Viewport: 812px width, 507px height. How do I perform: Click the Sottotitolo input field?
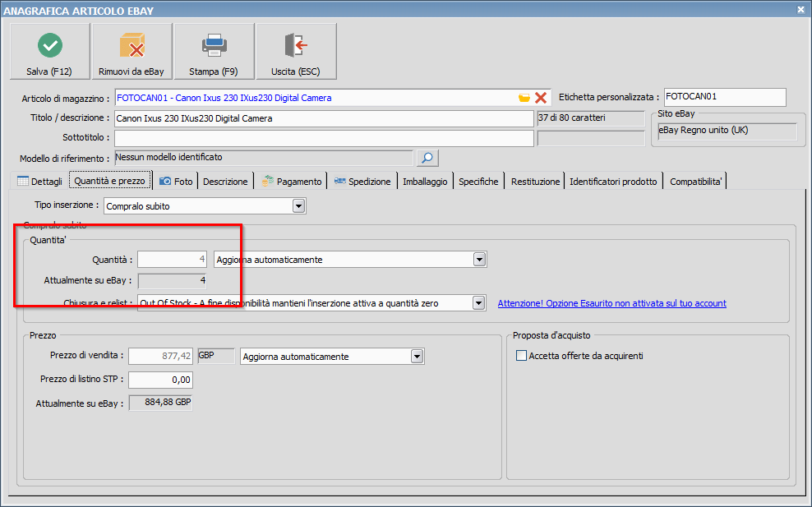[324, 138]
